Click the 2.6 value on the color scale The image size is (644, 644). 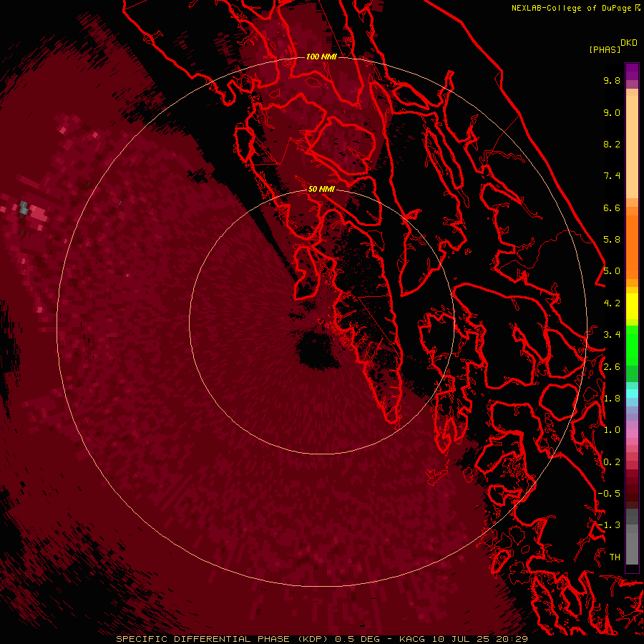[x=612, y=367]
